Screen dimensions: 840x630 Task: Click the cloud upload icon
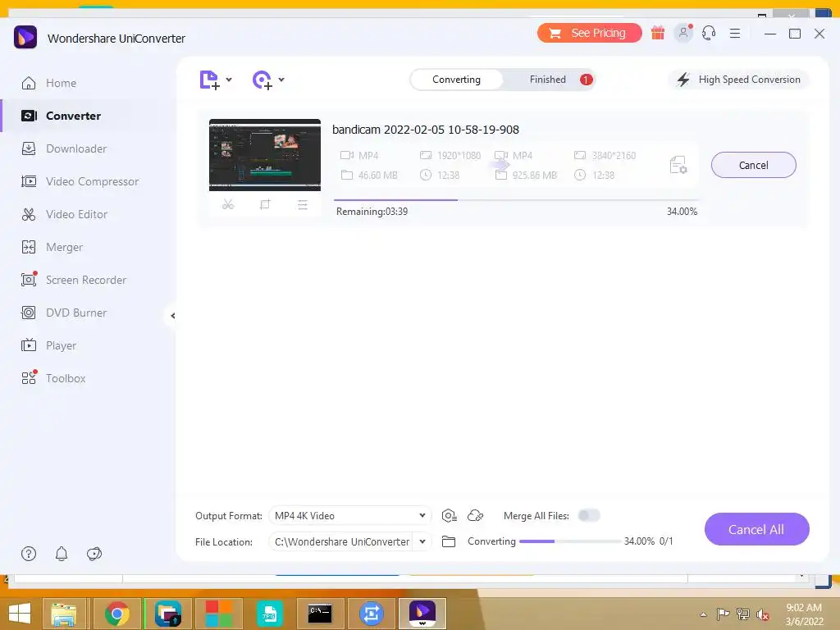click(475, 515)
